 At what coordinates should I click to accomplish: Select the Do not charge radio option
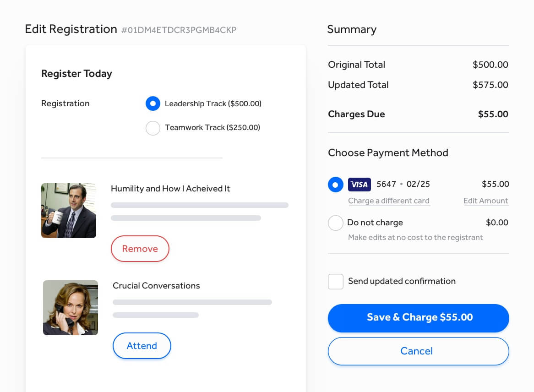[x=336, y=223]
